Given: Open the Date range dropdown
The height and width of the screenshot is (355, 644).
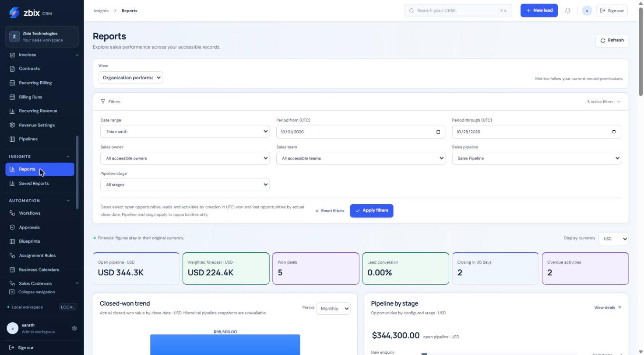Looking at the screenshot, I should pyautogui.click(x=185, y=132).
